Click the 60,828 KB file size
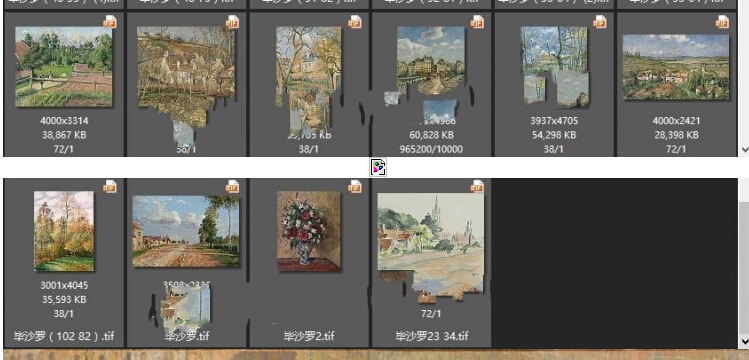Image resolution: width=749 pixels, height=360 pixels. pos(431,135)
